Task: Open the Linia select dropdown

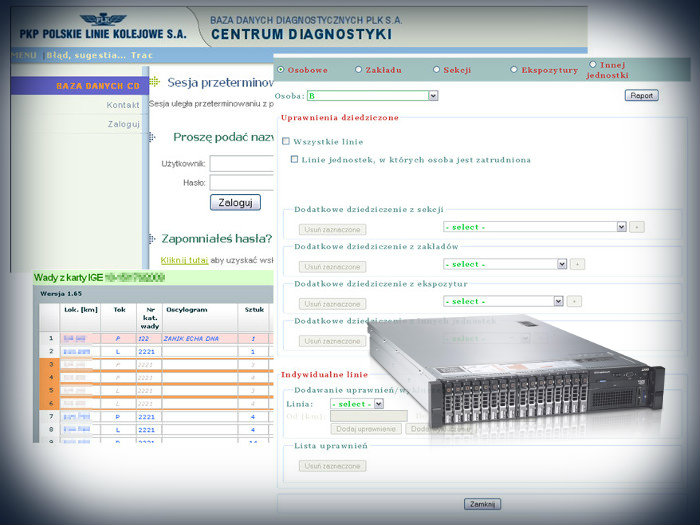Action: pos(378,404)
